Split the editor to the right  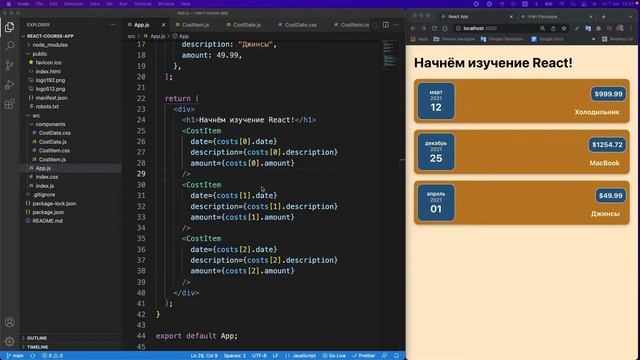(386, 25)
